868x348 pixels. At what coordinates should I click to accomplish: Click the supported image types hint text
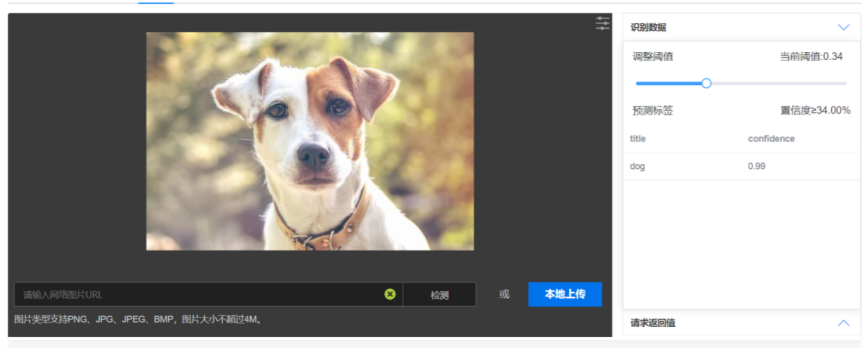138,319
